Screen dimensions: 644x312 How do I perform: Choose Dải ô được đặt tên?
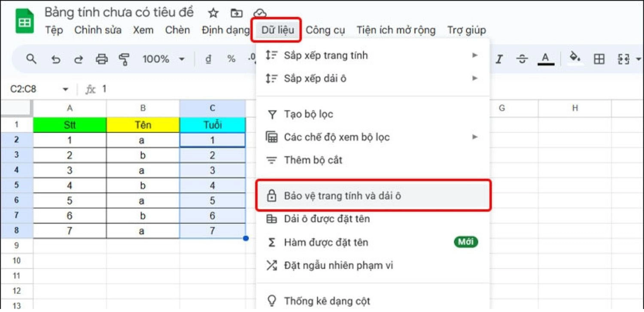point(373,219)
